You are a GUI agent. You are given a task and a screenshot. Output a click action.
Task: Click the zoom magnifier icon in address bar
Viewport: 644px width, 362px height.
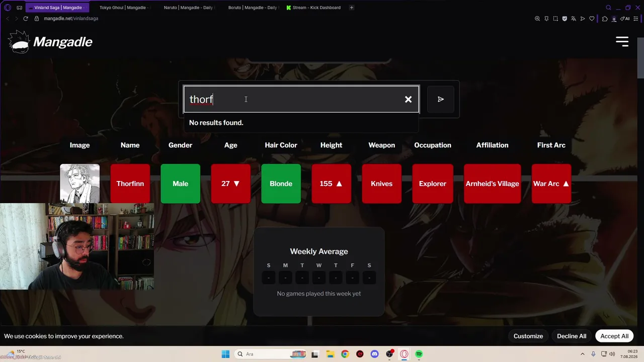coord(537,19)
